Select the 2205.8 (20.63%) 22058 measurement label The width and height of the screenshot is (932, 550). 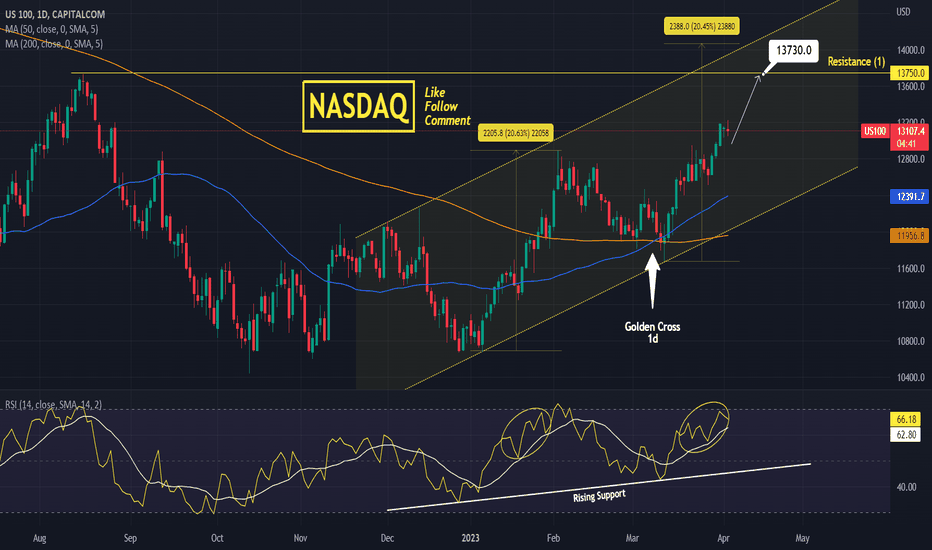coord(515,133)
